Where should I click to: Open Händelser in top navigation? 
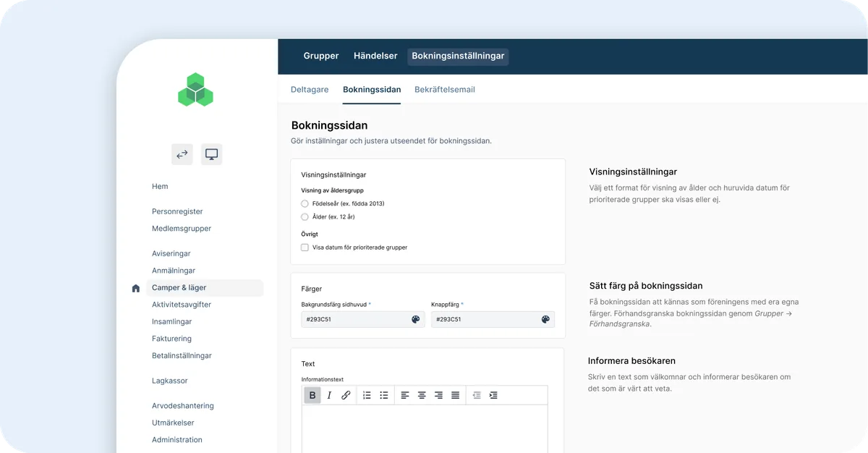375,56
